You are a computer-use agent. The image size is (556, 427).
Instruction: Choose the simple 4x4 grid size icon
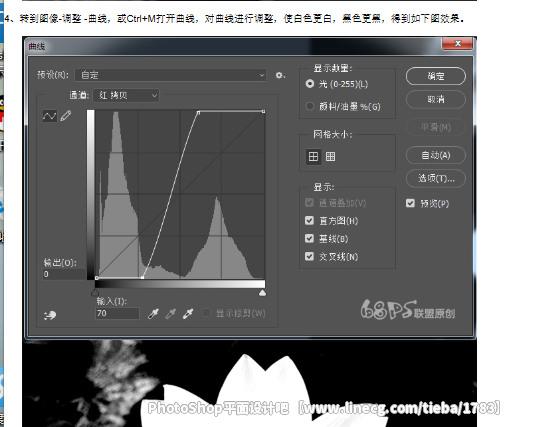(313, 156)
